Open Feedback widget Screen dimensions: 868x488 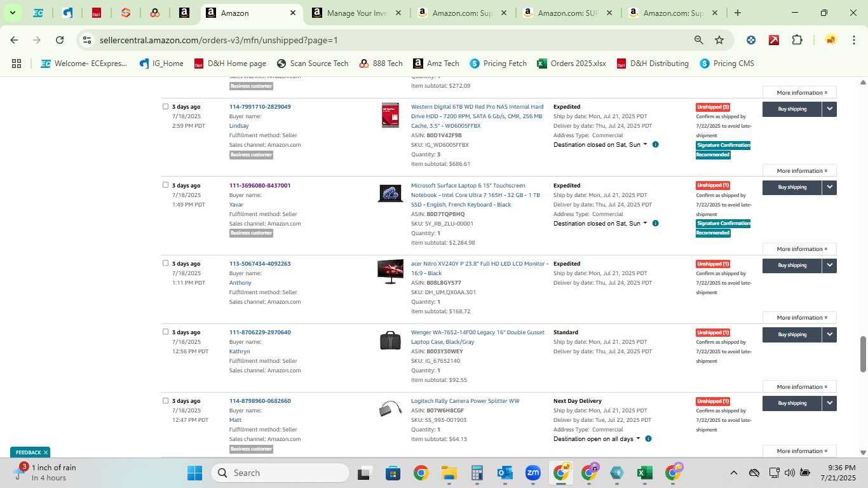[28, 452]
